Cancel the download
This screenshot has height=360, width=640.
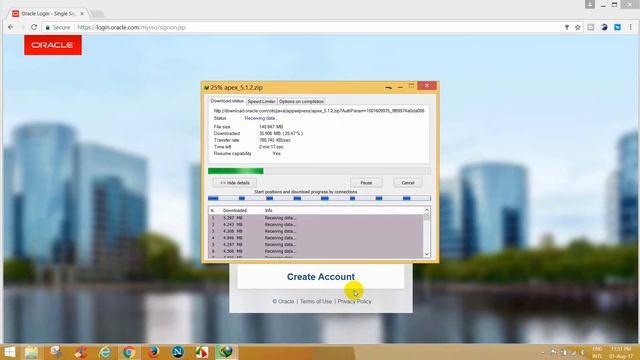[408, 183]
